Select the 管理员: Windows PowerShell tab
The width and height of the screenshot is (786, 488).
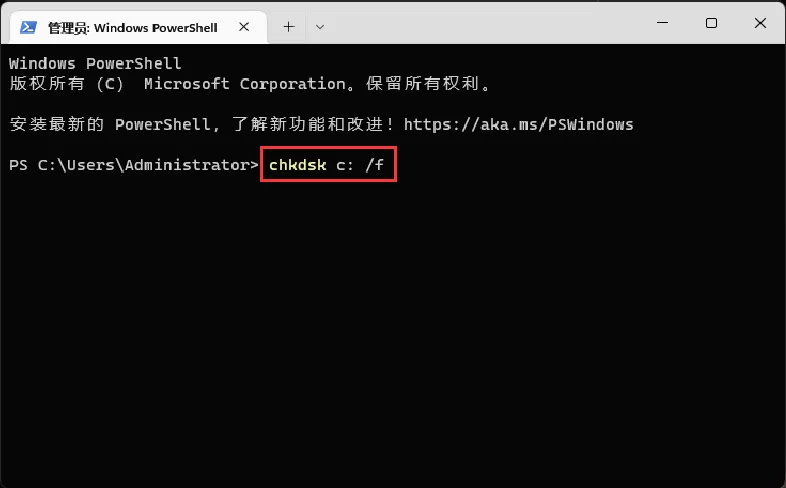pos(130,27)
